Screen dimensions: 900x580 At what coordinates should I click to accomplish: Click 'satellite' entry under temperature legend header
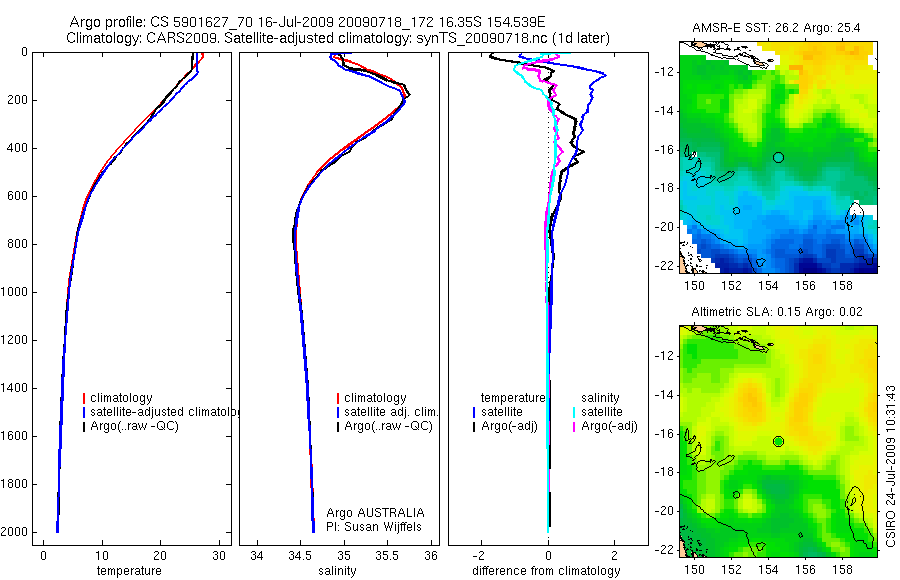click(x=502, y=412)
